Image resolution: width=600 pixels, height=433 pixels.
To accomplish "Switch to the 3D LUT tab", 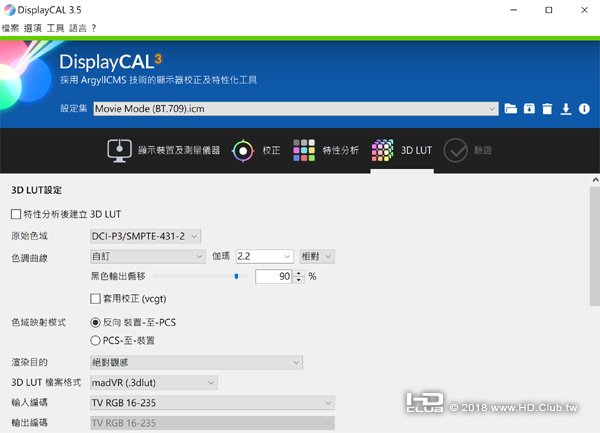I will click(402, 151).
